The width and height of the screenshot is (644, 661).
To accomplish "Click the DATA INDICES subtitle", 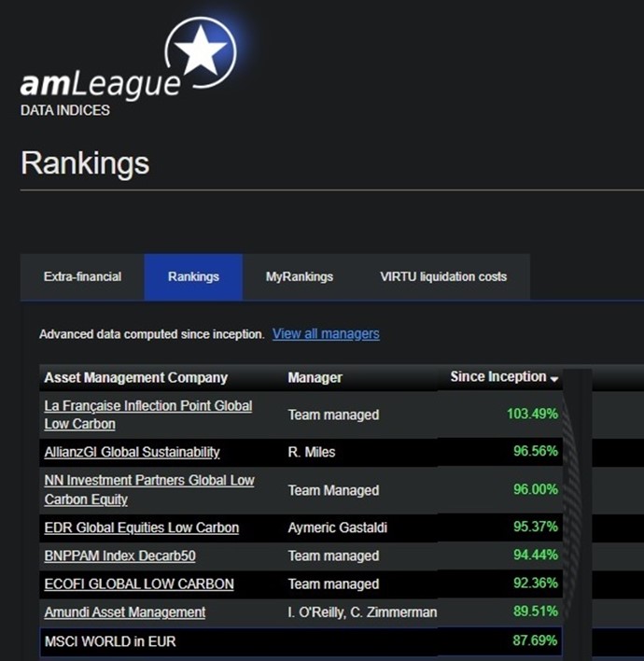I will tap(65, 110).
